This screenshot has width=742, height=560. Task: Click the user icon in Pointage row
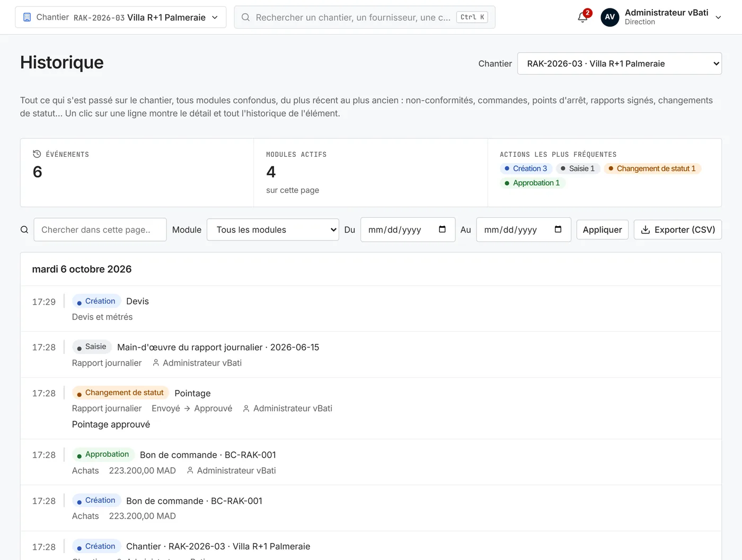click(x=246, y=408)
